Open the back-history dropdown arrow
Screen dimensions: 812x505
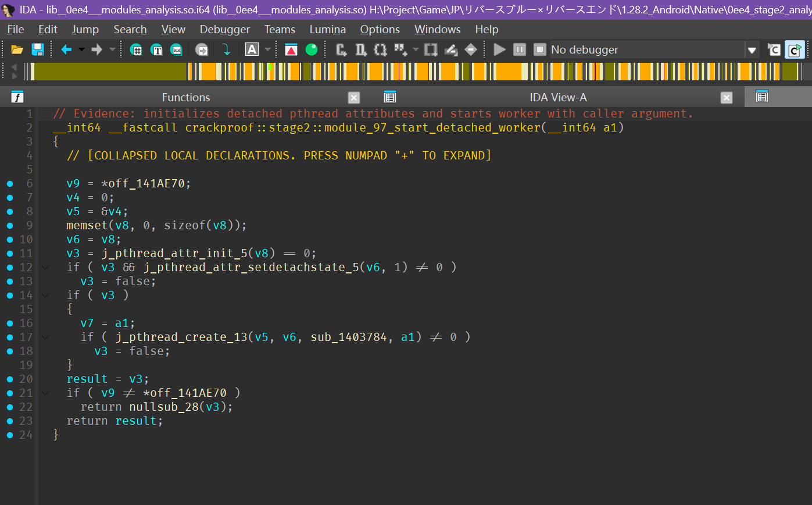tap(81, 50)
